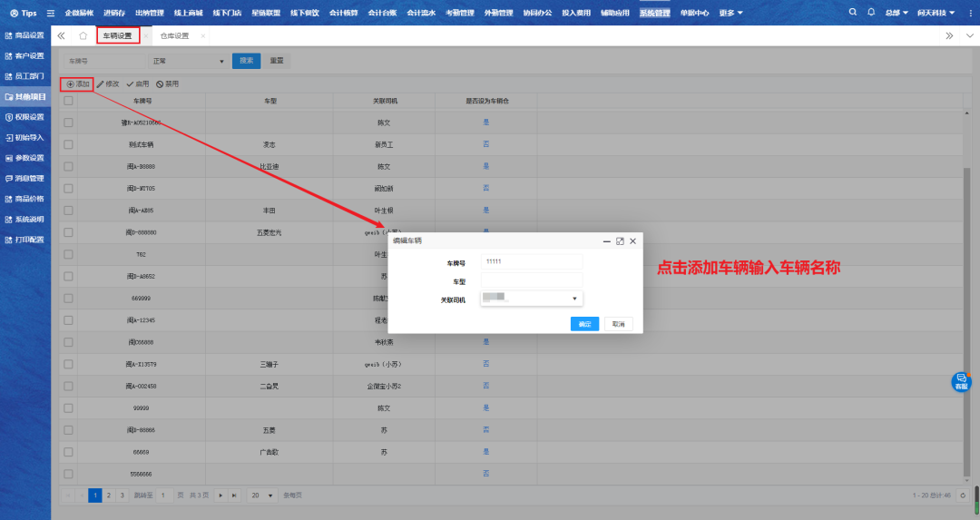Open the notification bell
This screenshot has width=980, height=520.
[871, 13]
